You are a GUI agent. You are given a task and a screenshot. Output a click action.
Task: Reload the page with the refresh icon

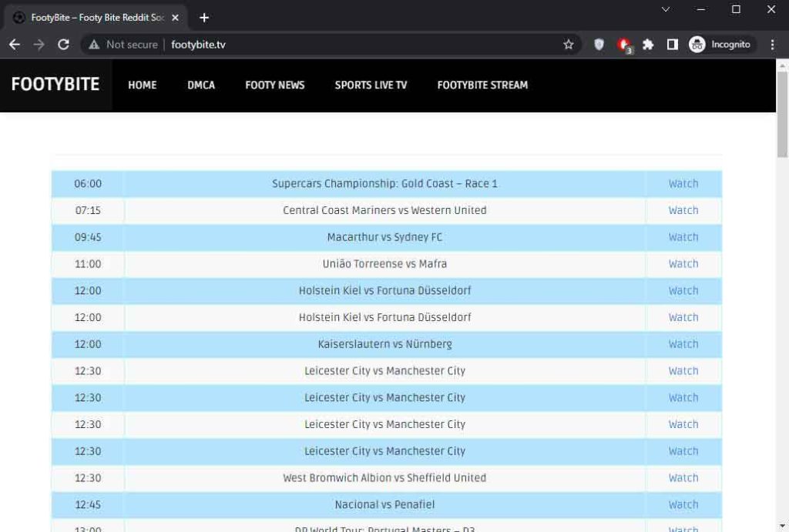tap(63, 45)
